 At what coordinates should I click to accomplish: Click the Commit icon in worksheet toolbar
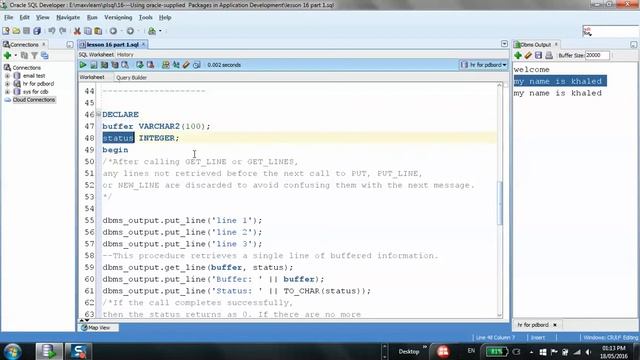[140, 65]
